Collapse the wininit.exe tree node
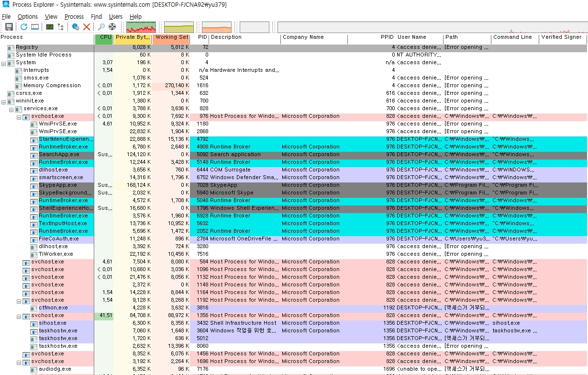The height and width of the screenshot is (375, 588). point(4,101)
